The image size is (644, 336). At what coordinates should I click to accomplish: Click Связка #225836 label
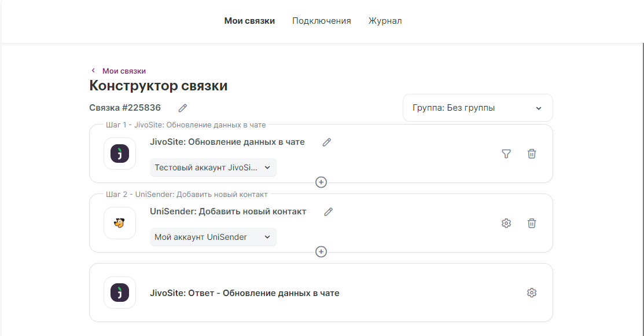125,108
